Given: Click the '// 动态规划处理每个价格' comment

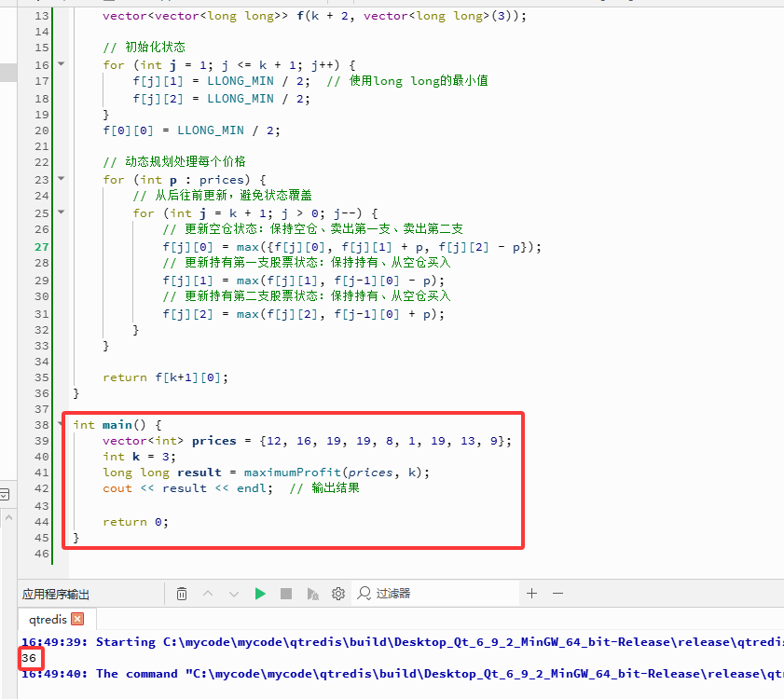Looking at the screenshot, I should (x=174, y=161).
